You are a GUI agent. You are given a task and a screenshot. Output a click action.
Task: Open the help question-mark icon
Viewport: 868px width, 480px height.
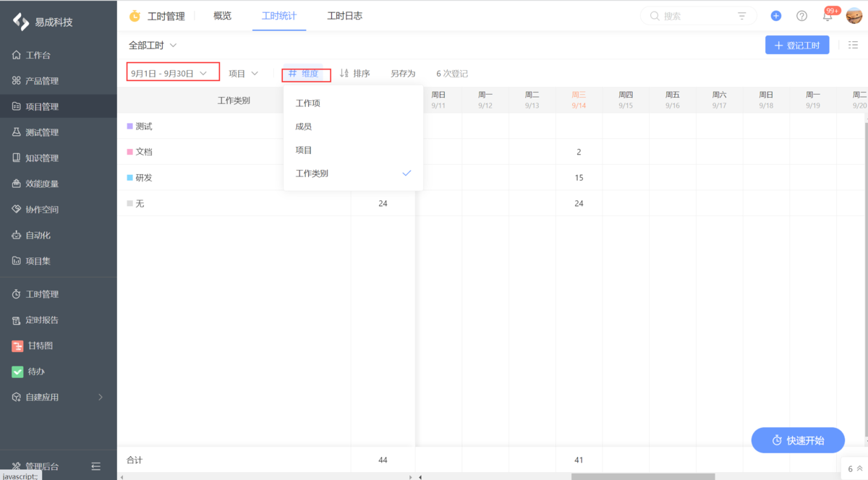[x=801, y=15]
